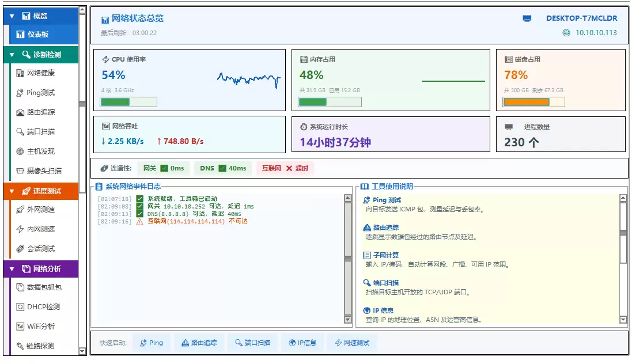
Task: Click the 网关 10.10.10.252 log entry checkmark
Action: tap(140, 206)
